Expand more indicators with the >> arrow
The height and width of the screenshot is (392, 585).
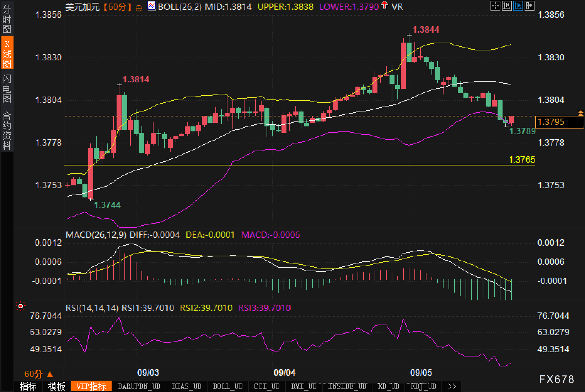click(452, 386)
